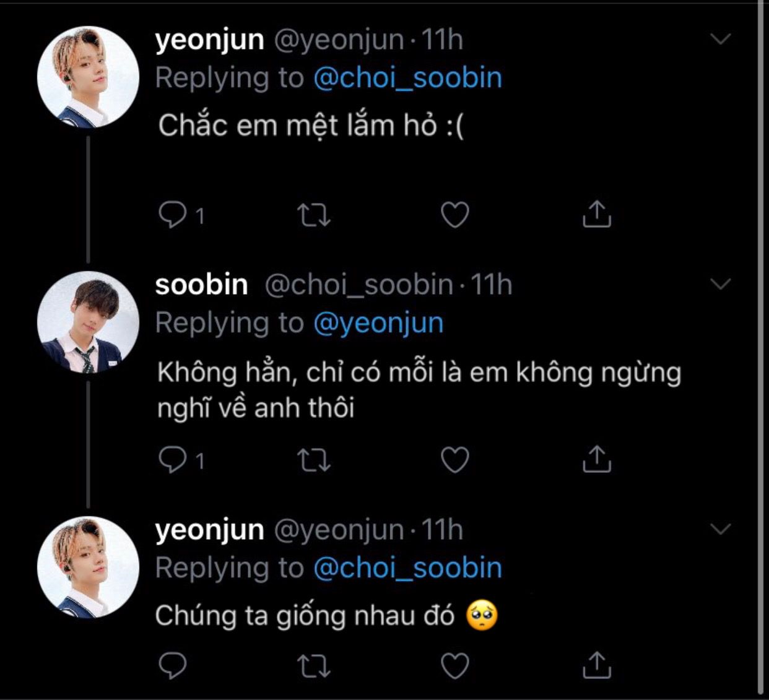Open @choi_soobin mention link in first tweet
The image size is (769, 700).
(x=407, y=79)
